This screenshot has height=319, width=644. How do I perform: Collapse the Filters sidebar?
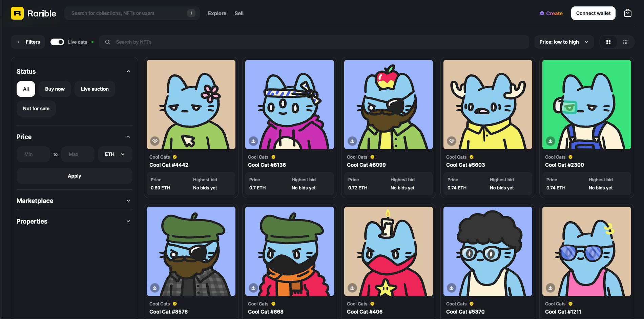[28, 42]
